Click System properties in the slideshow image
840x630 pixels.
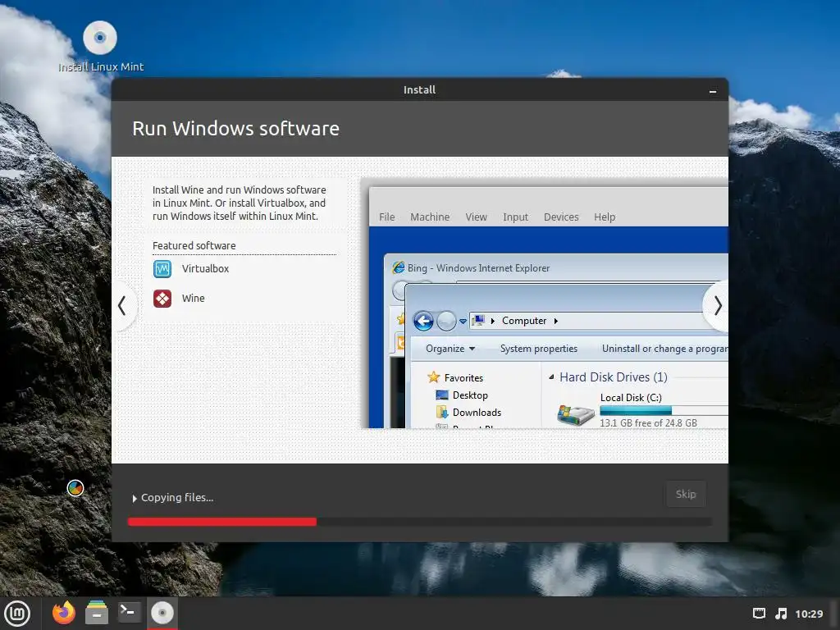point(538,349)
